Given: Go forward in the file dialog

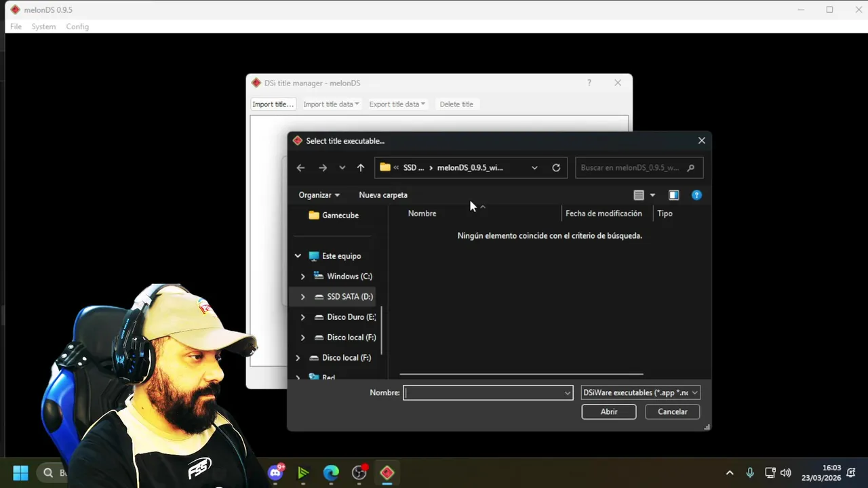Looking at the screenshot, I should (x=323, y=168).
